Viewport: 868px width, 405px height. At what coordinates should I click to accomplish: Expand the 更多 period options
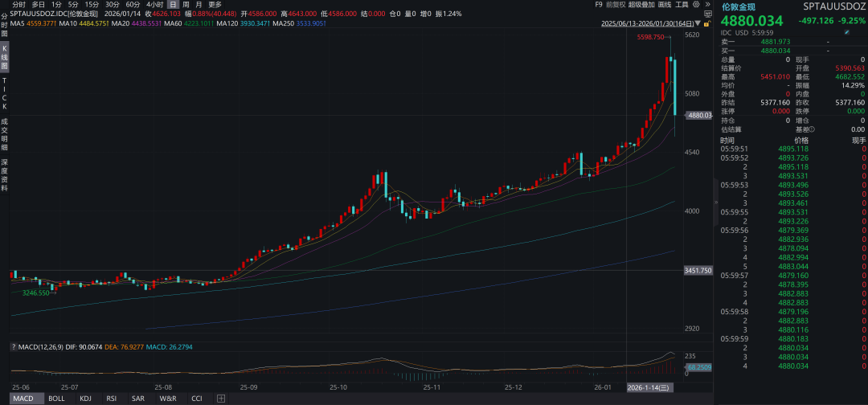tap(215, 5)
